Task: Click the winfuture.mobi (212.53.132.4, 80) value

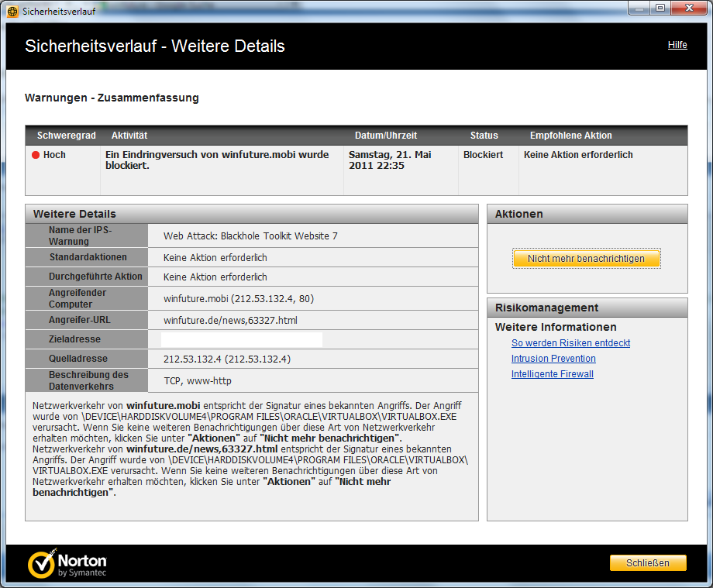Action: pyautogui.click(x=239, y=298)
